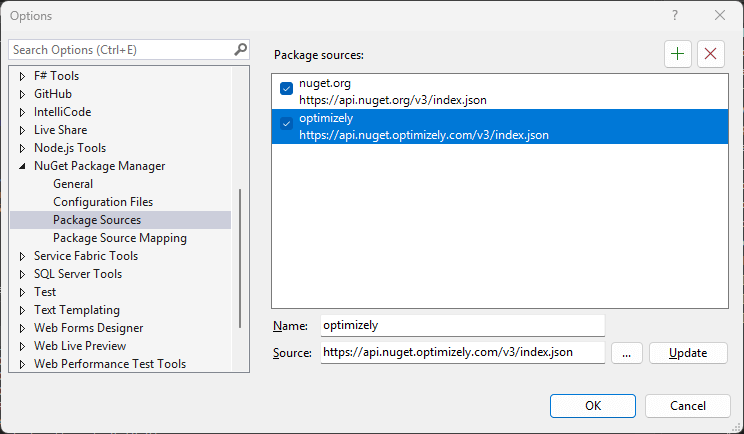
Task: Add a new package source with plus icon
Action: 678,54
